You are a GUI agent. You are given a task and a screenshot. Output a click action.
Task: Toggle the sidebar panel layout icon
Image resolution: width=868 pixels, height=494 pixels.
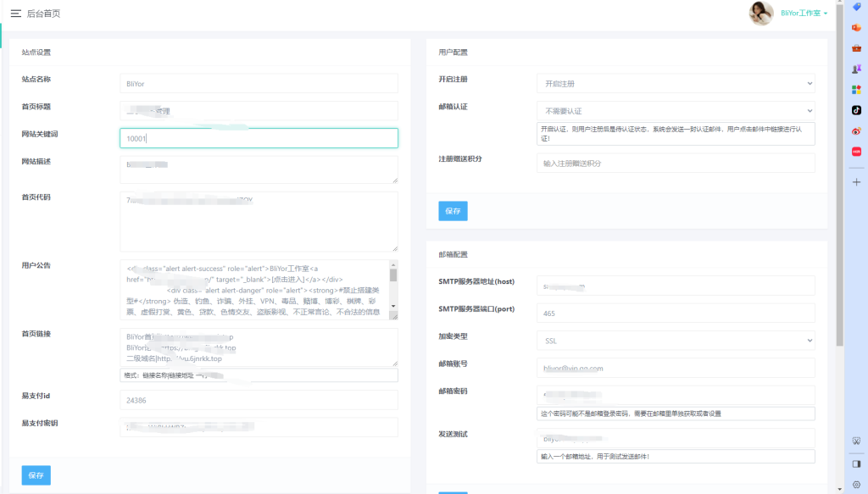click(856, 463)
